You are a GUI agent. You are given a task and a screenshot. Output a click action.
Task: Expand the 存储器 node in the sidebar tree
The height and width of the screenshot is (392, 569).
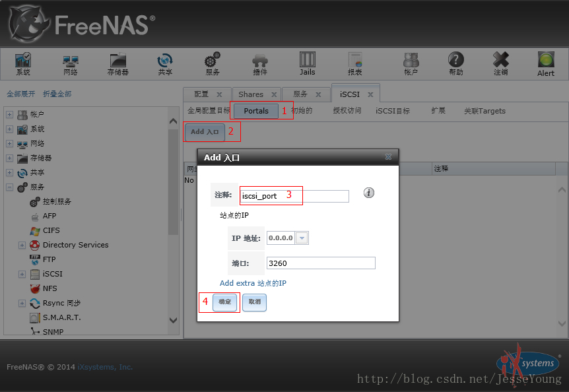pos(9,158)
